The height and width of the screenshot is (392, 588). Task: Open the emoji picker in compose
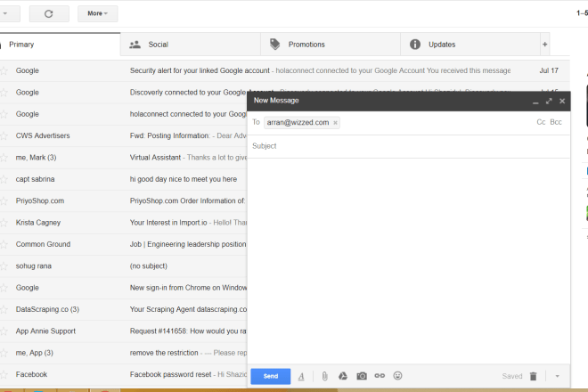[x=398, y=377]
